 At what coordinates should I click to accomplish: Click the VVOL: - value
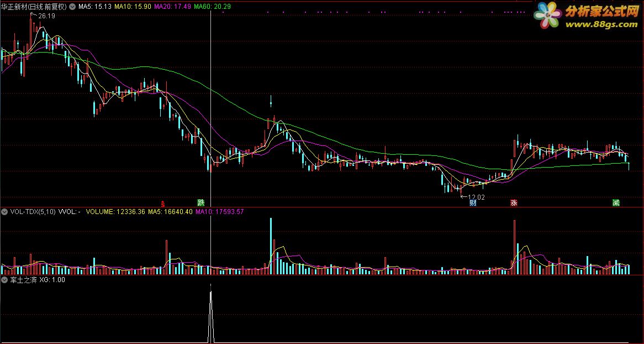(70, 212)
